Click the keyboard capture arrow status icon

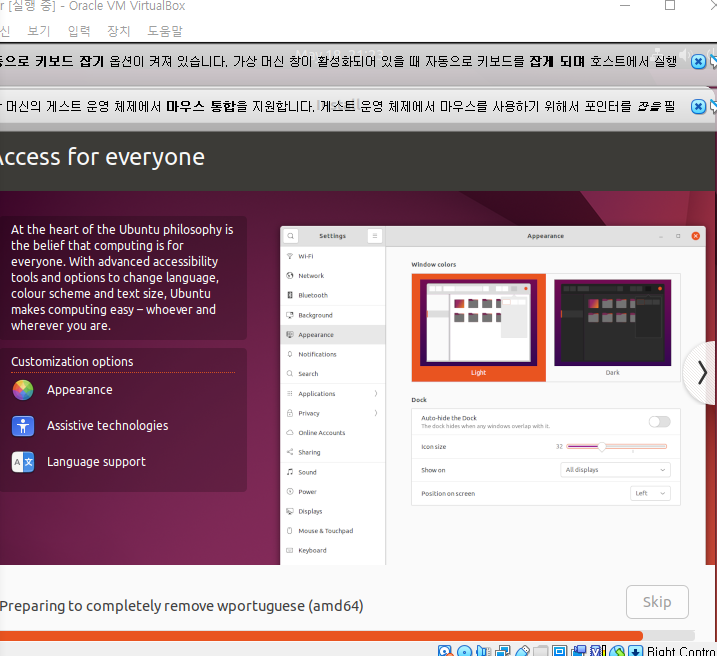click(636, 651)
